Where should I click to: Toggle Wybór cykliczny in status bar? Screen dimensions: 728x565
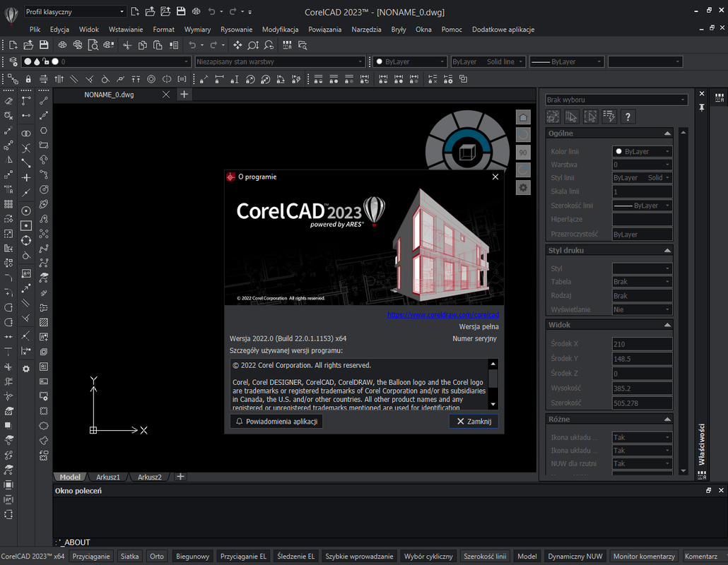tap(428, 557)
